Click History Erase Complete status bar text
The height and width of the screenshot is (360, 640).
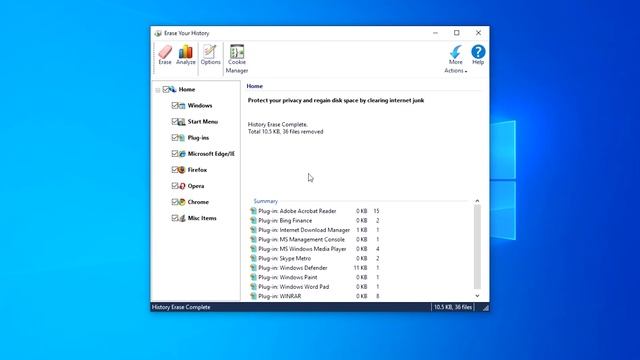coord(181,307)
